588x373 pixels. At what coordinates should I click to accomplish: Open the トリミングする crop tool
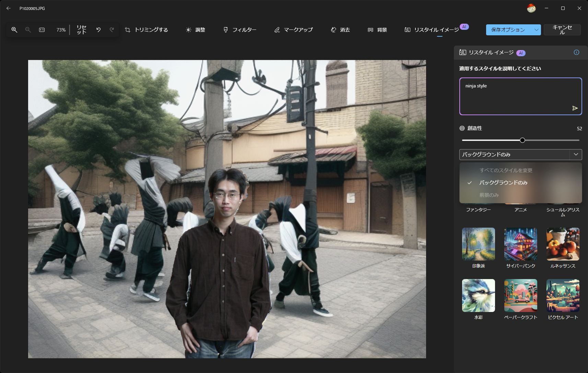[146, 30]
